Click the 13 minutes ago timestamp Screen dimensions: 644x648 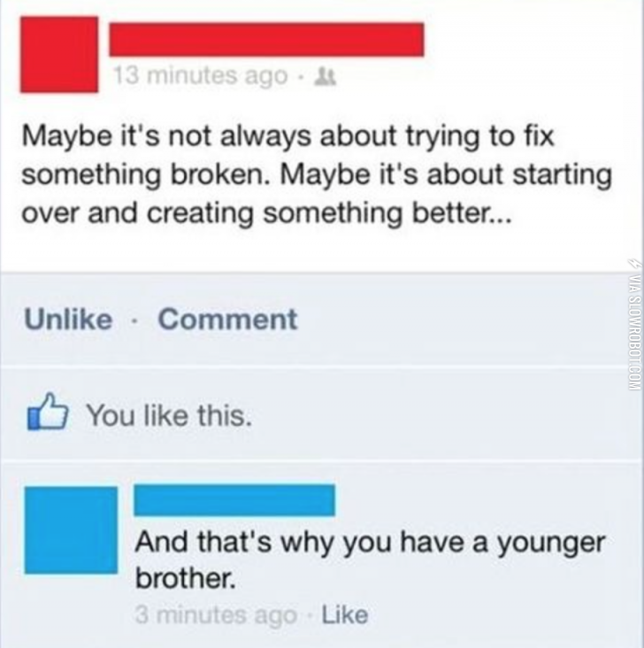201,76
